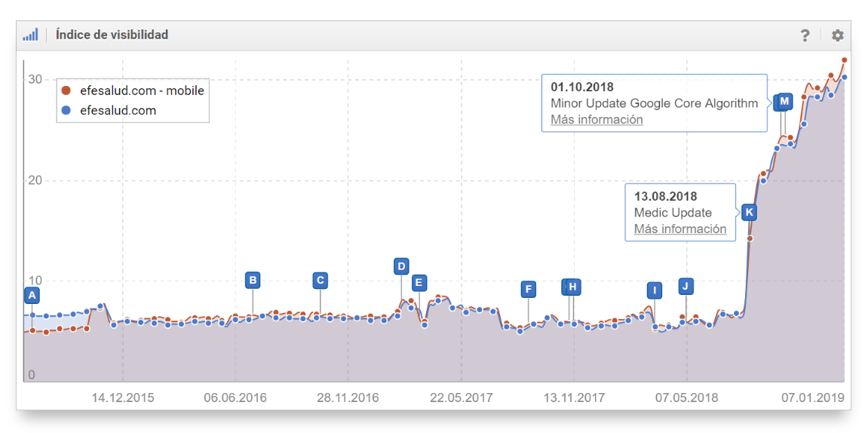
Task: Select event marker B
Action: [x=253, y=281]
